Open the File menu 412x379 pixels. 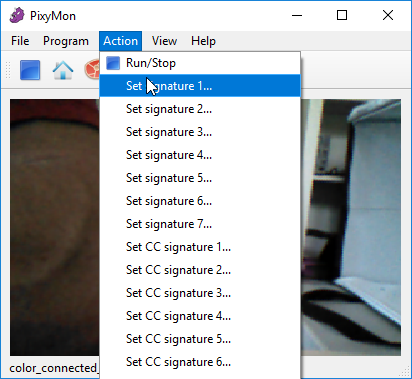[x=20, y=41]
